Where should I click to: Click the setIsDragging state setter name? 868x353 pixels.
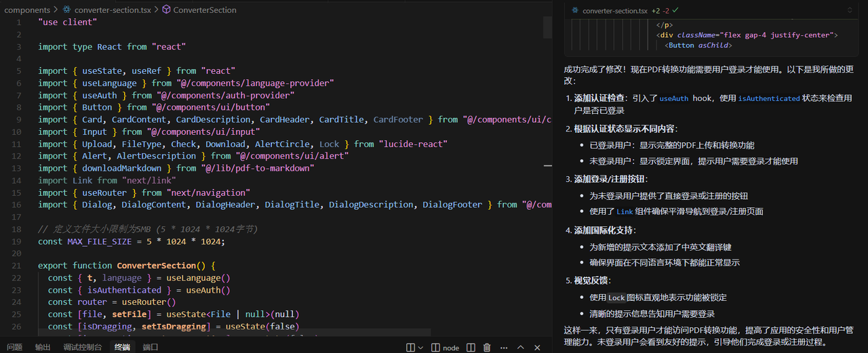(x=174, y=327)
